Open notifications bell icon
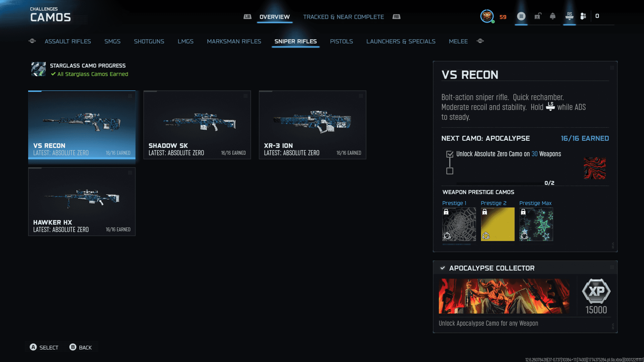The width and height of the screenshot is (644, 362). [x=552, y=16]
